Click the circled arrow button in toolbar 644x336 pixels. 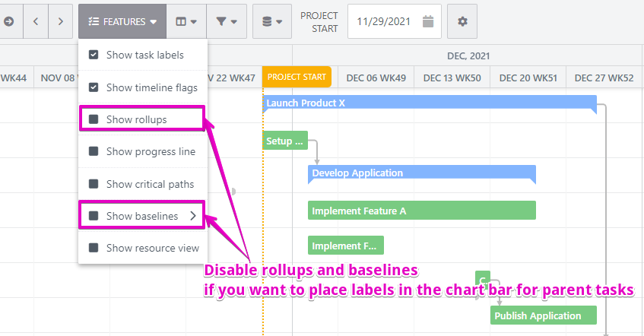[x=8, y=22]
